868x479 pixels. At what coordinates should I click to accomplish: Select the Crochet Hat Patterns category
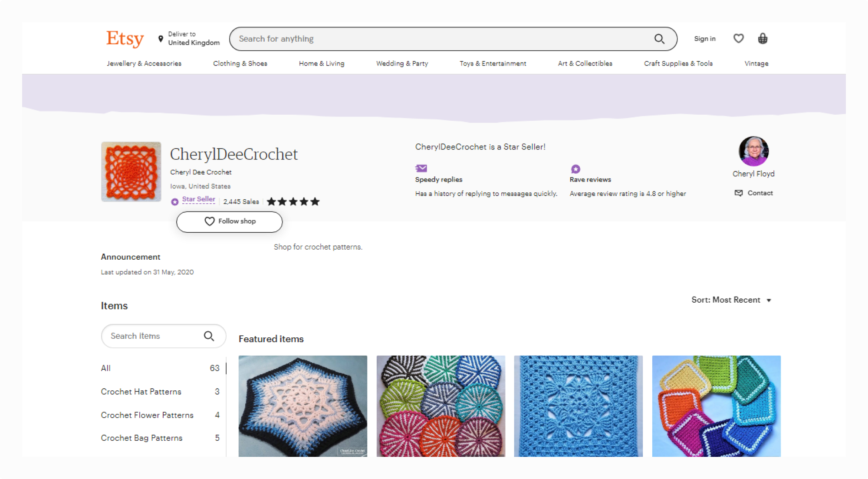point(141,391)
